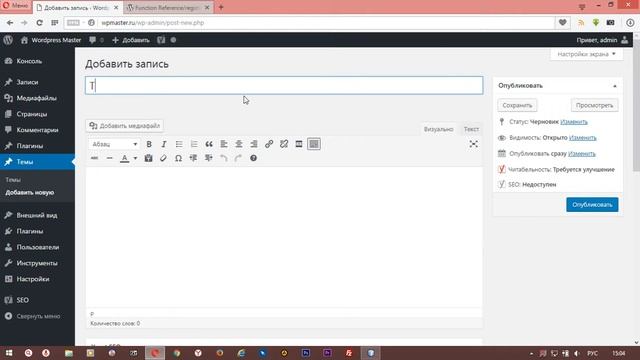
Task: Open the + Добавить menu in admin bar
Action: [131, 40]
